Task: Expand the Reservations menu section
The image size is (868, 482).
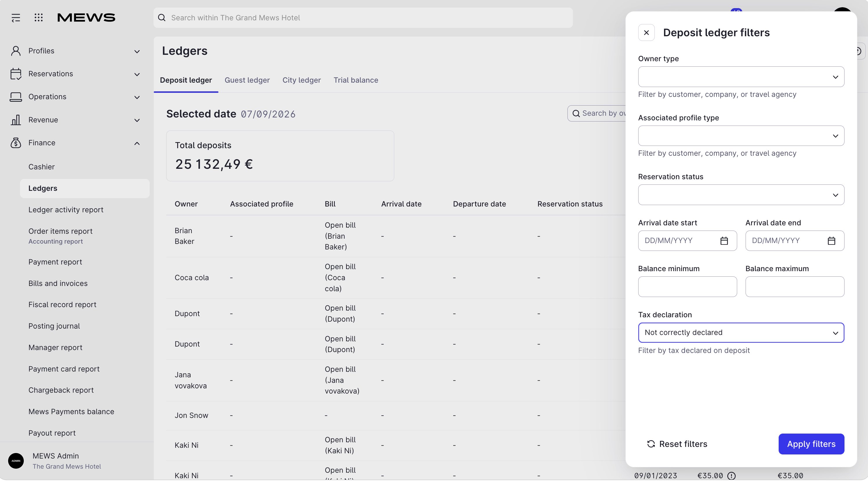Action: tap(137, 75)
